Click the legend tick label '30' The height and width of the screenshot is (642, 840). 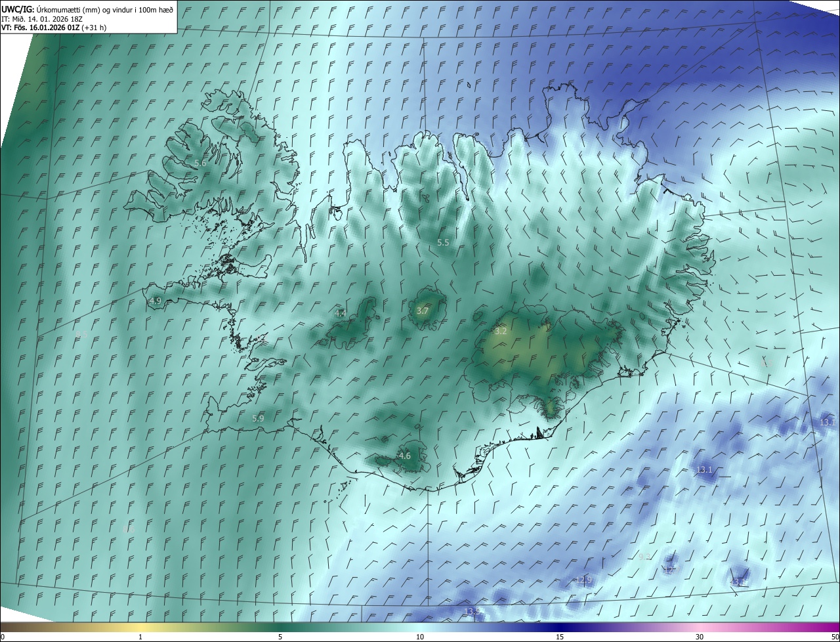[700, 637]
